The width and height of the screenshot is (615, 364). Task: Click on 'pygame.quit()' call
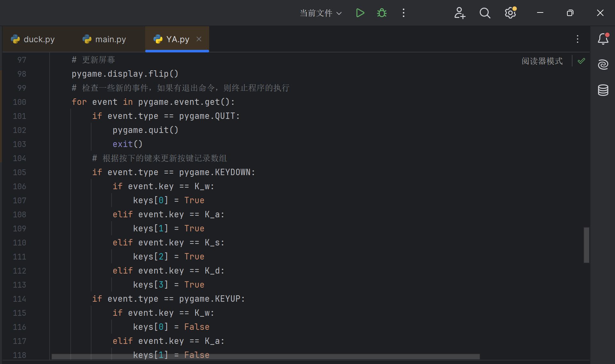[146, 130]
